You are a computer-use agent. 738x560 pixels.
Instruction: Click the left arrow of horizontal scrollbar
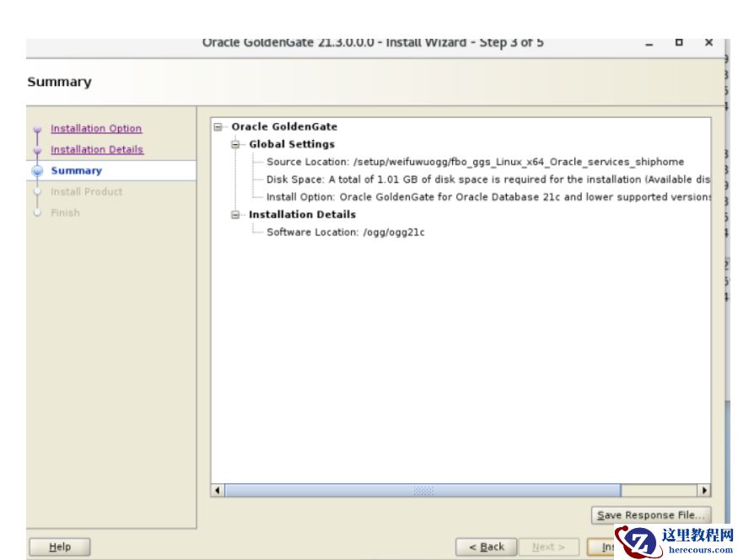[218, 490]
